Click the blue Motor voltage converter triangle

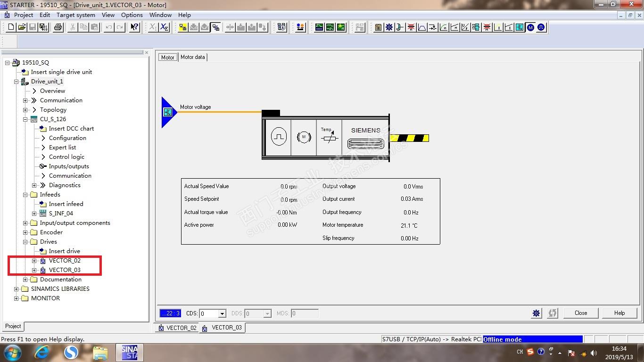coord(168,112)
